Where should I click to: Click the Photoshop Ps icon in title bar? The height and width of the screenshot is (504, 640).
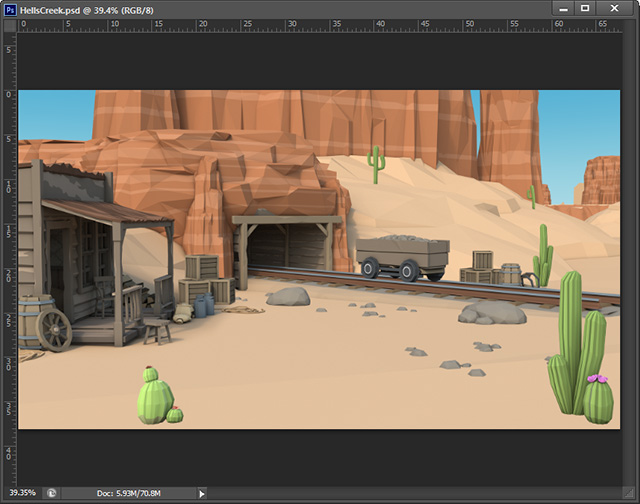pyautogui.click(x=10, y=8)
